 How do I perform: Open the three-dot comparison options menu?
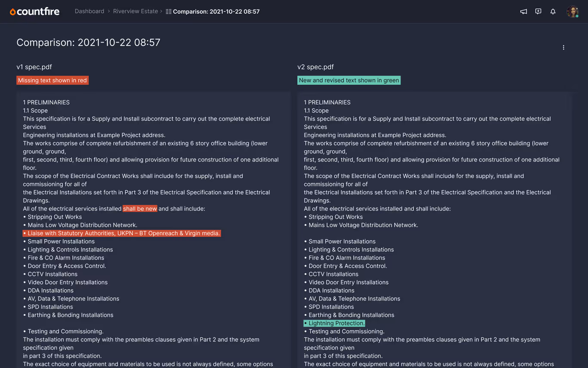[563, 47]
